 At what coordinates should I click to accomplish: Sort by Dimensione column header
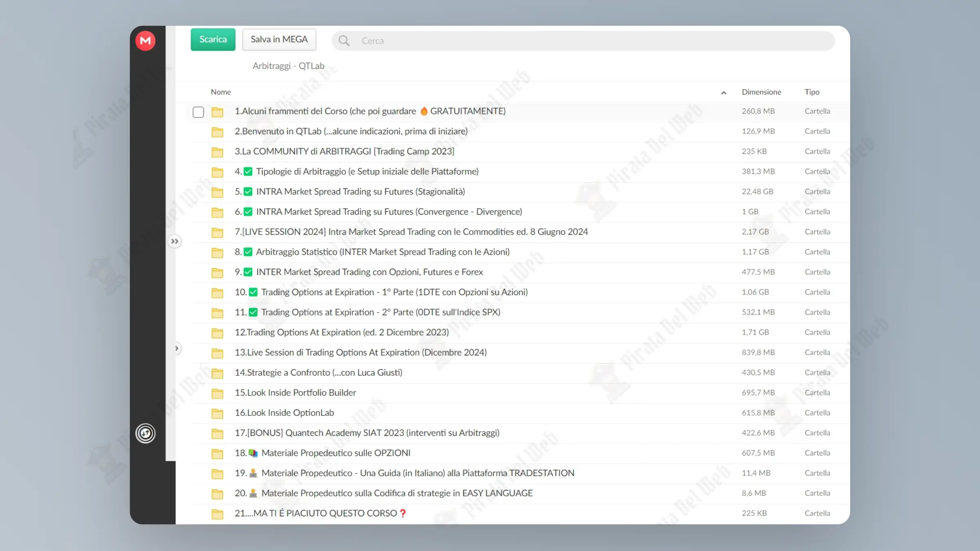761,92
